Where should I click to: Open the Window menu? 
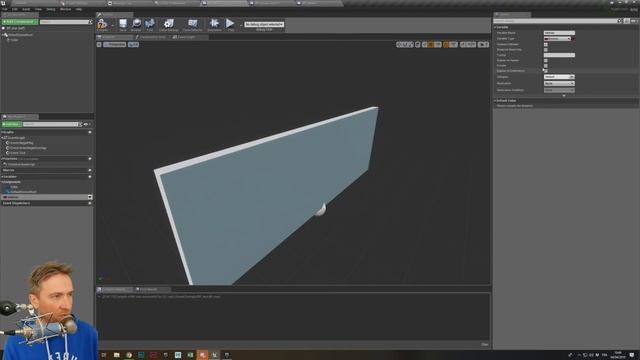click(x=65, y=9)
